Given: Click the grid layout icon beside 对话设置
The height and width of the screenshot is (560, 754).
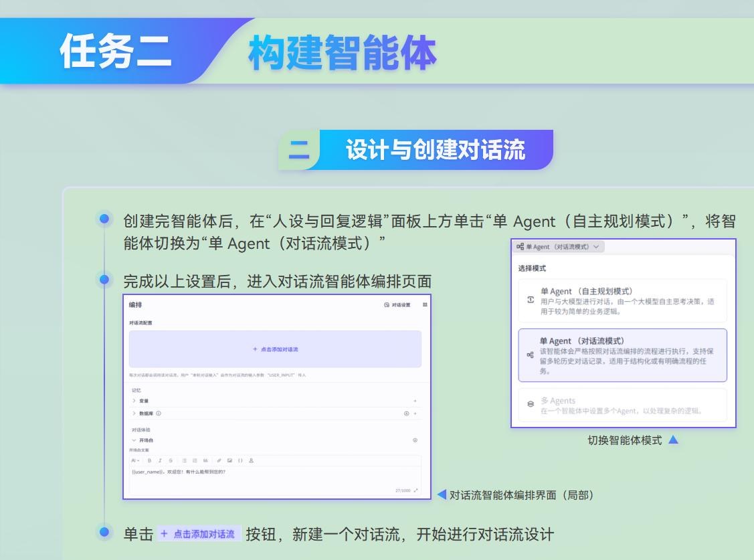Looking at the screenshot, I should click(425, 304).
